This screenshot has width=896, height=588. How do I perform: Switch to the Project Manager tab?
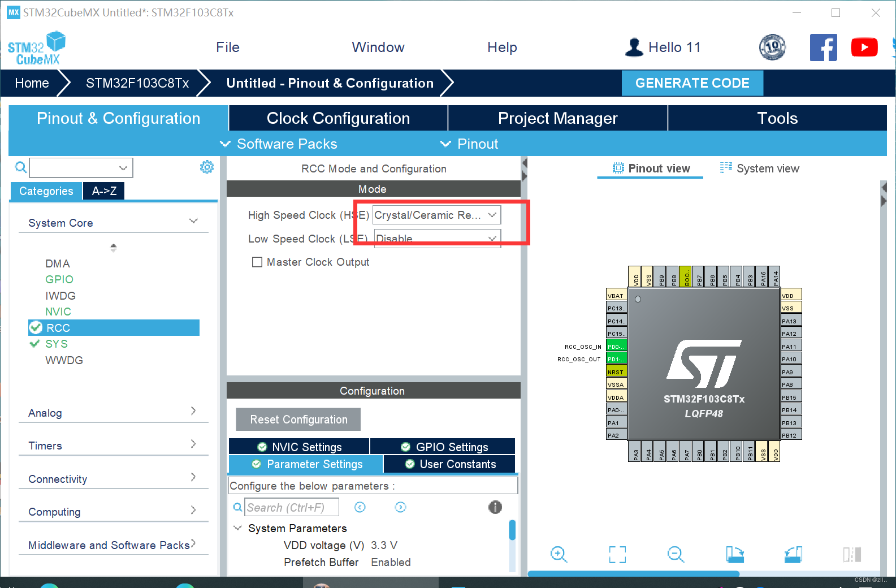tap(557, 118)
